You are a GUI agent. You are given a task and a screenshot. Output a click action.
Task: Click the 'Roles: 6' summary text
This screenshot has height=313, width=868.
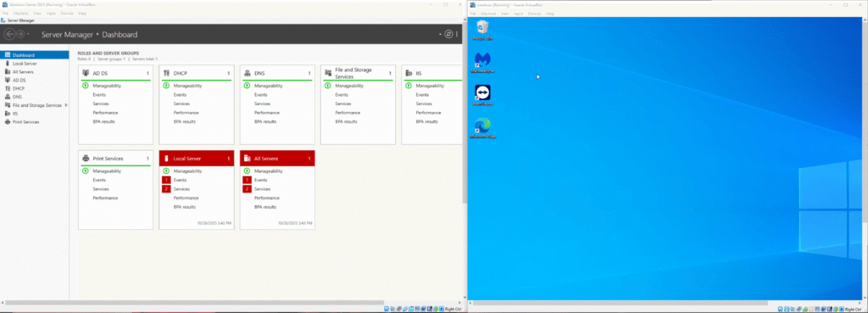click(84, 59)
